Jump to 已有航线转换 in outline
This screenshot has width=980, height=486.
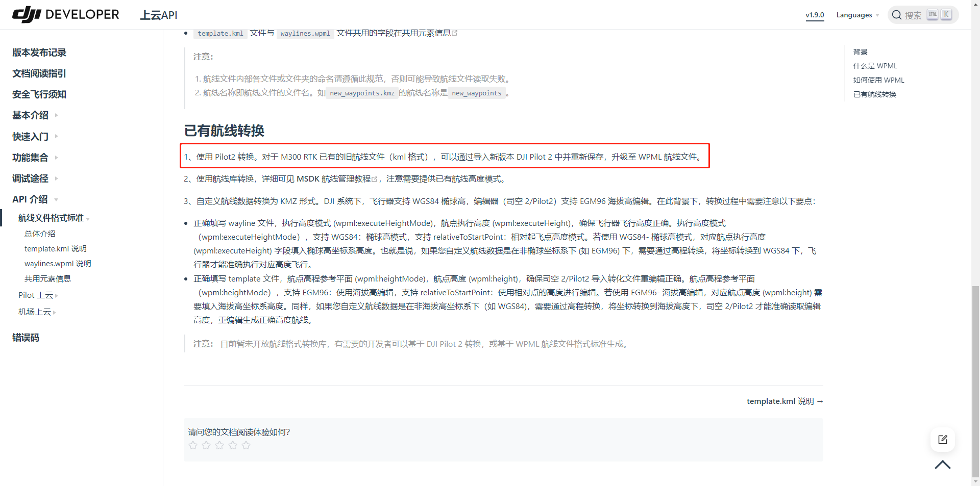tap(874, 94)
